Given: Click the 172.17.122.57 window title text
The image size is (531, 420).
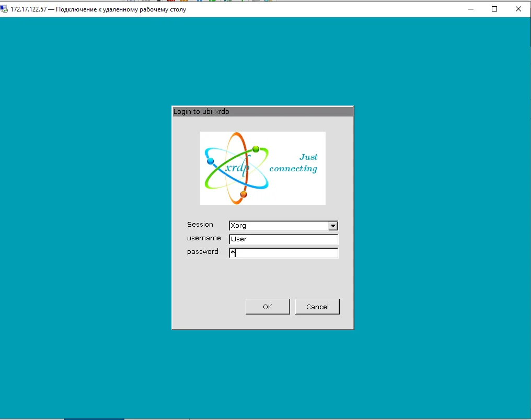Looking at the screenshot, I should (98, 9).
